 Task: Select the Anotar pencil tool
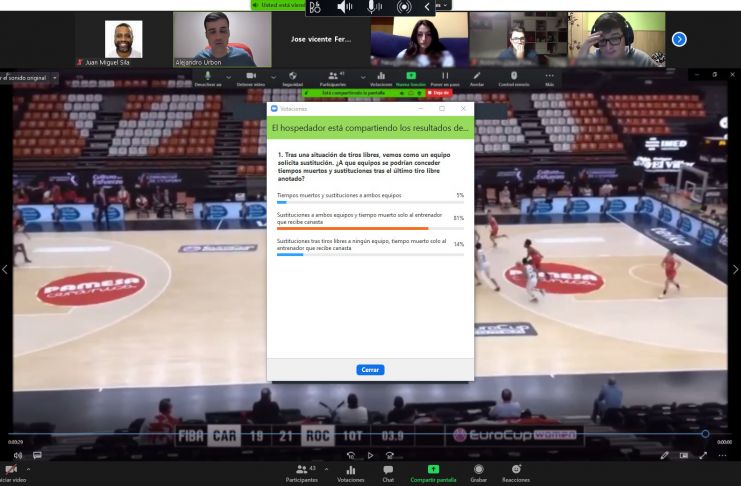pos(477,79)
